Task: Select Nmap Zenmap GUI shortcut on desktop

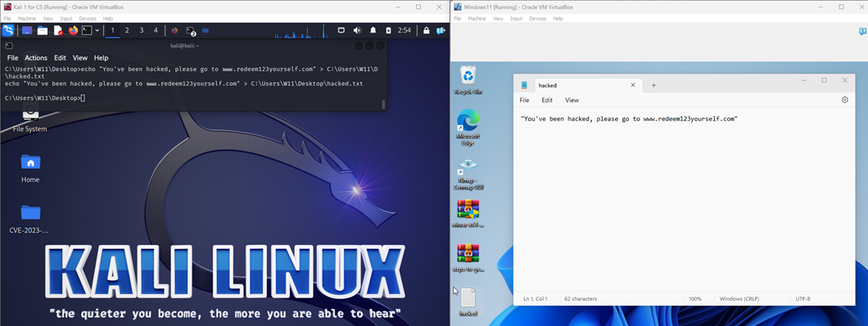Action: (468, 174)
